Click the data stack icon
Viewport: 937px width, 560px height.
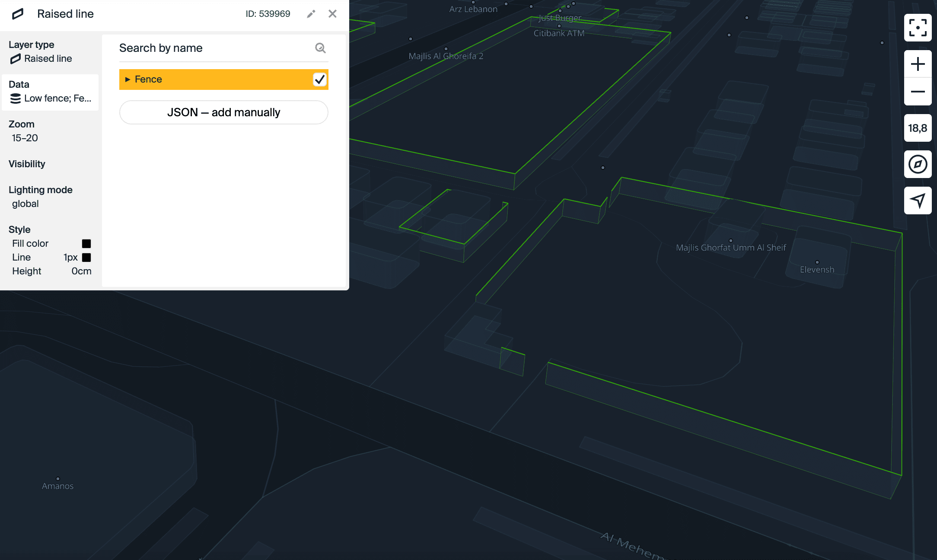coord(16,99)
